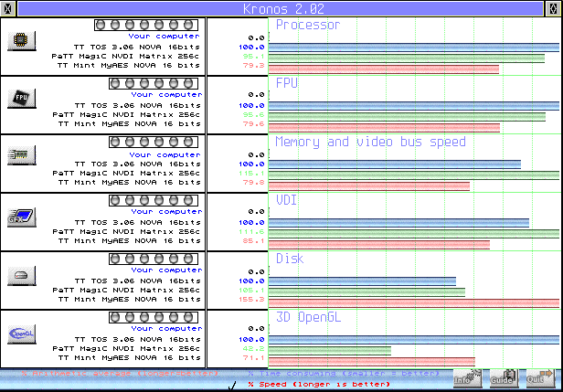The image size is (563, 392).
Task: Click the green PaTT bar in OpenGL chart
Action: [330, 350]
